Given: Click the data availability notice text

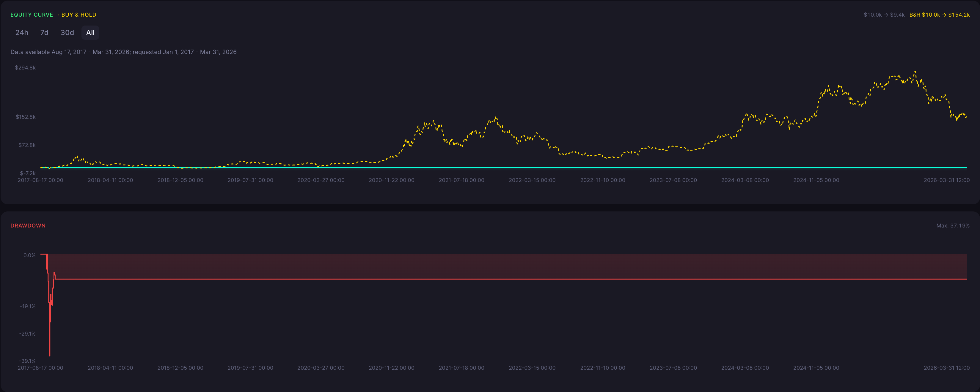Looking at the screenshot, I should click(x=123, y=52).
